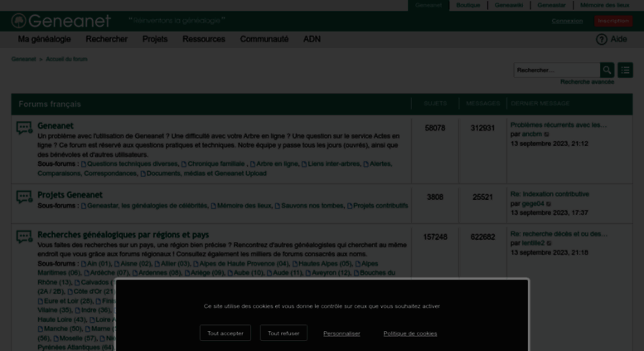The height and width of the screenshot is (351, 644).
Task: Open Problèmes récurrents avec les… message
Action: pos(559,125)
